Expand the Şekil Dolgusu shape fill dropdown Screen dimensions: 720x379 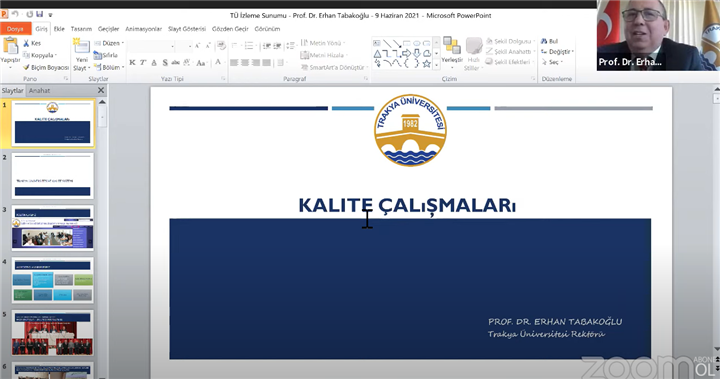pyautogui.click(x=511, y=41)
